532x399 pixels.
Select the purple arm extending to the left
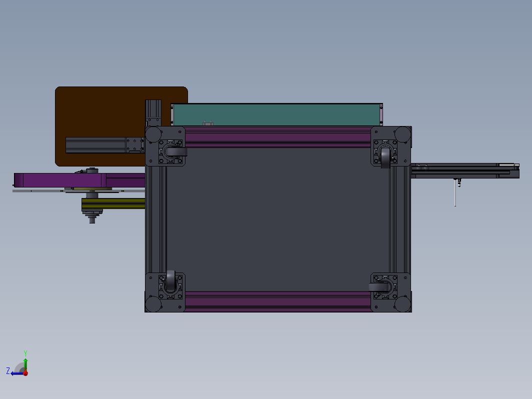(79, 180)
